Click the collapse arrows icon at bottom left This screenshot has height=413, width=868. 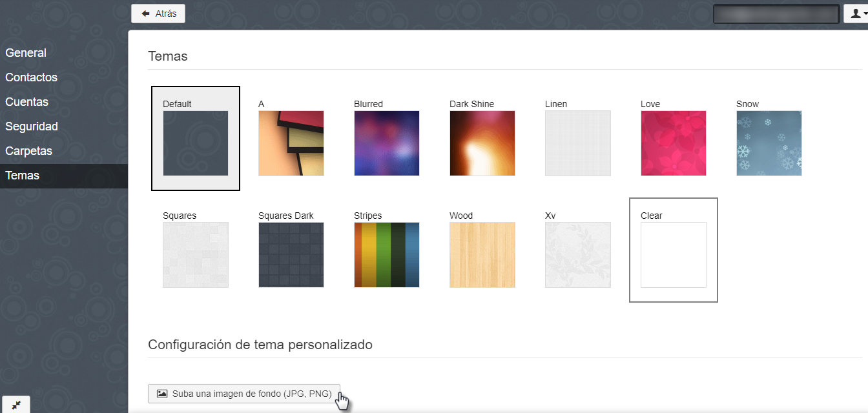click(x=16, y=405)
